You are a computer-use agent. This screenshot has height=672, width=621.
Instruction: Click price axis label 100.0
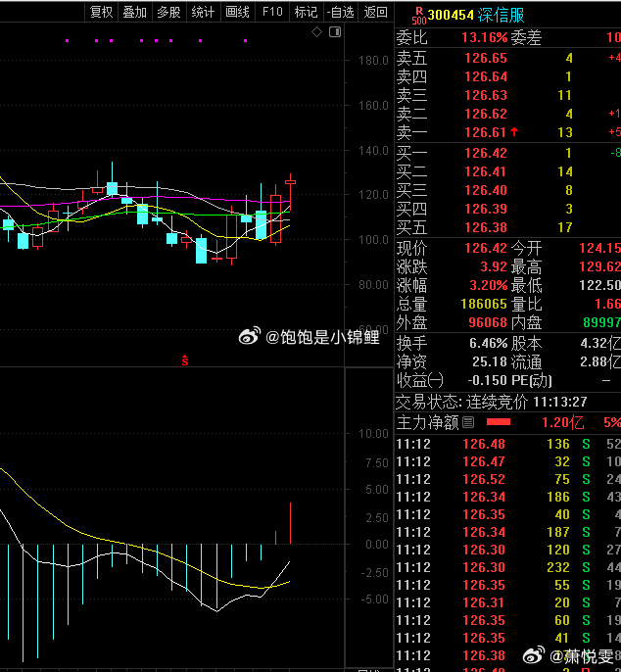click(373, 240)
